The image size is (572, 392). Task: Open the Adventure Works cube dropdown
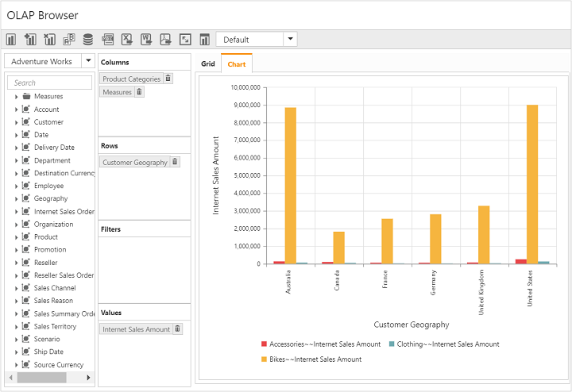point(88,61)
